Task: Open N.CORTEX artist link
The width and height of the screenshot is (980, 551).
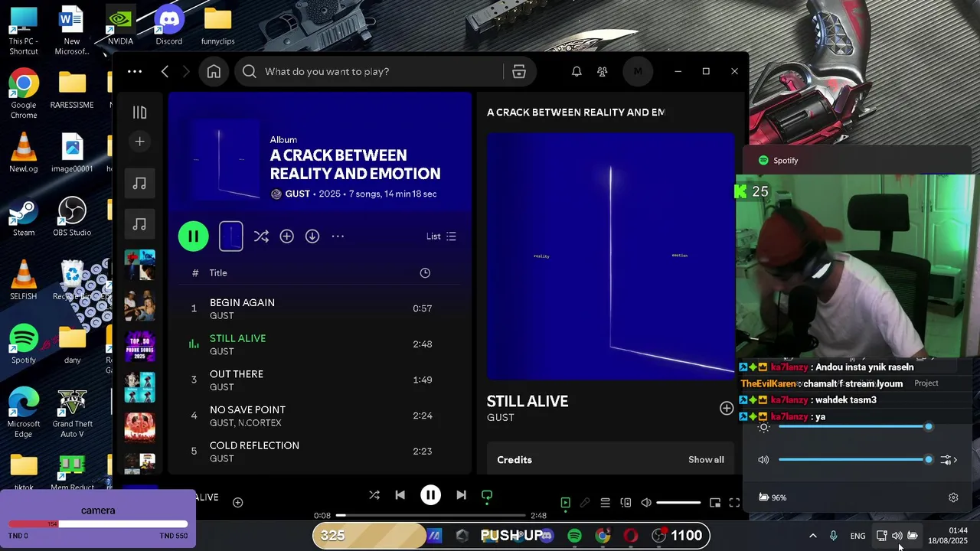Action: [x=260, y=423]
